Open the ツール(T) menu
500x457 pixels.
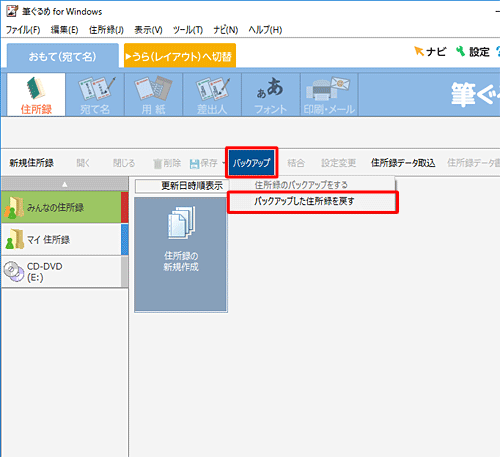point(188,30)
